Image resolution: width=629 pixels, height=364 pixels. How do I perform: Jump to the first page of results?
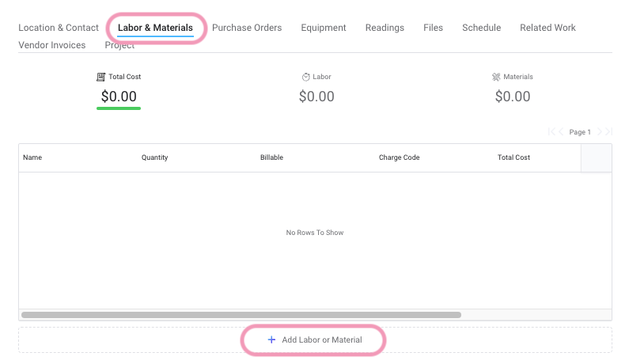click(x=551, y=132)
